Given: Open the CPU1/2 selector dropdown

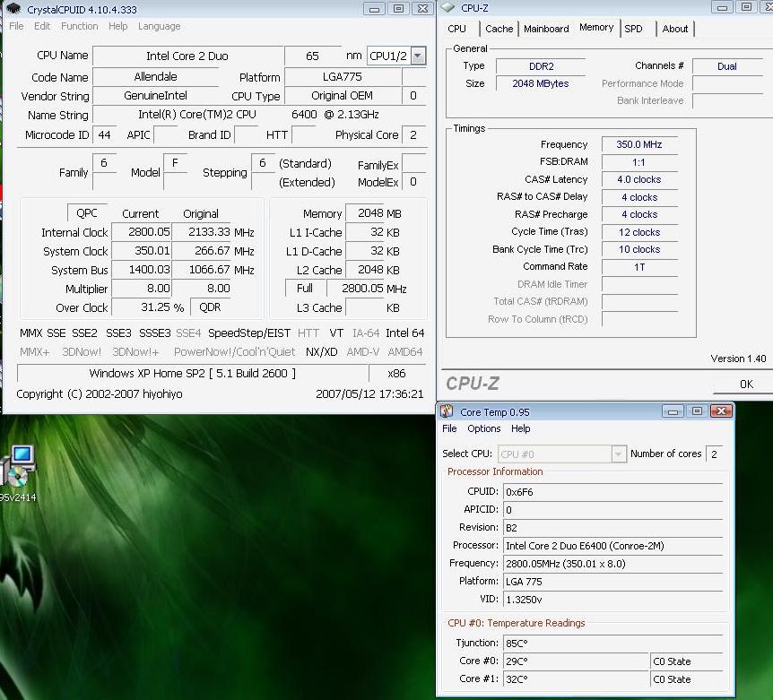Looking at the screenshot, I should pyautogui.click(x=418, y=56).
